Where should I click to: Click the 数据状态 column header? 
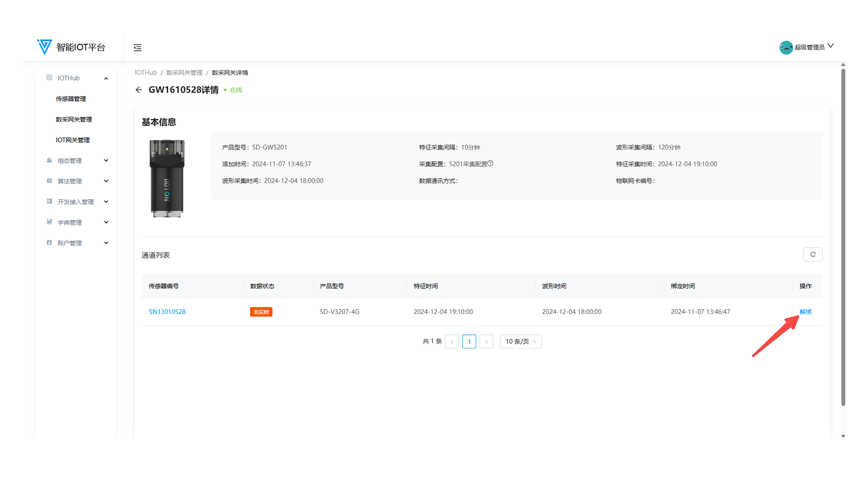pyautogui.click(x=262, y=286)
